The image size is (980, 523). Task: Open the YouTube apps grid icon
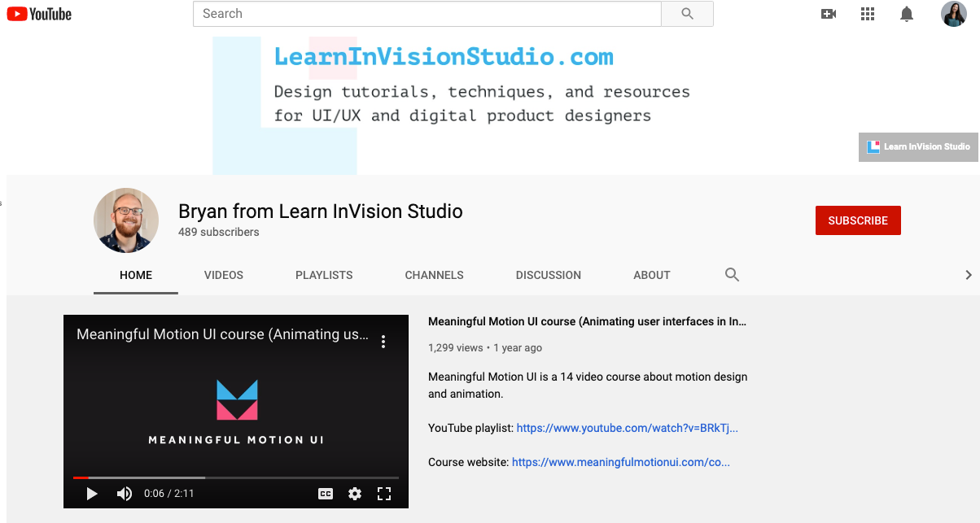pyautogui.click(x=868, y=14)
